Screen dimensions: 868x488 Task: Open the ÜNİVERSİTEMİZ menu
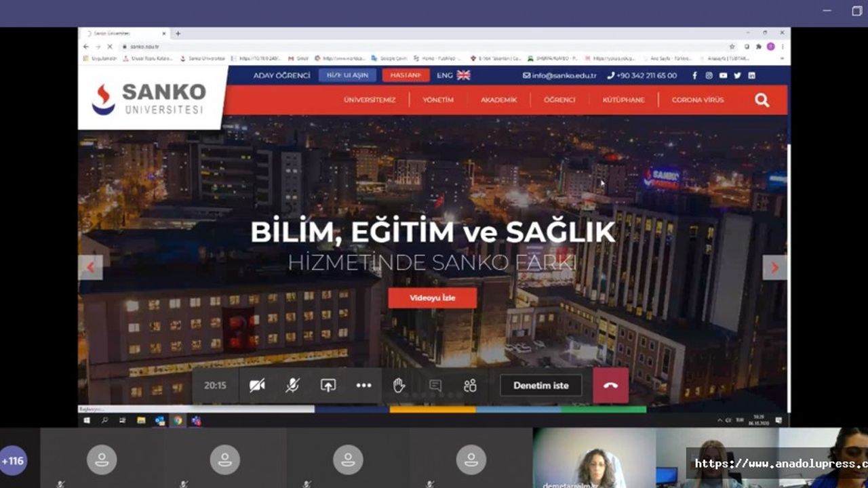[x=370, y=100]
